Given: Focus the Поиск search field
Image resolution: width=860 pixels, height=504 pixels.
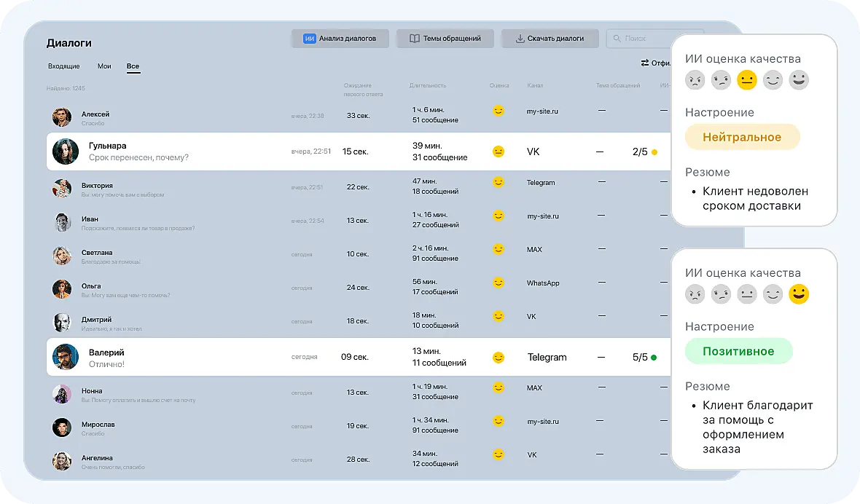Looking at the screenshot, I should (638, 39).
